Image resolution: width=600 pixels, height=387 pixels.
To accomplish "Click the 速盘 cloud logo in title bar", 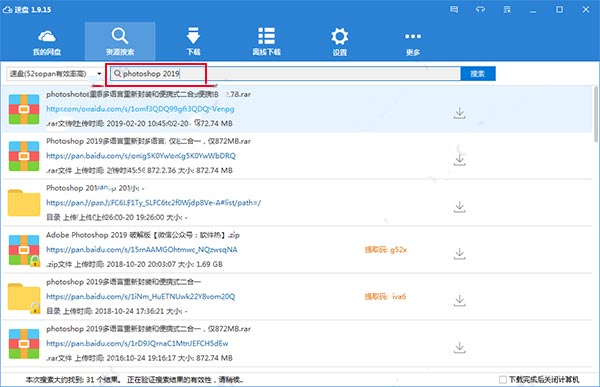I will [x=8, y=10].
